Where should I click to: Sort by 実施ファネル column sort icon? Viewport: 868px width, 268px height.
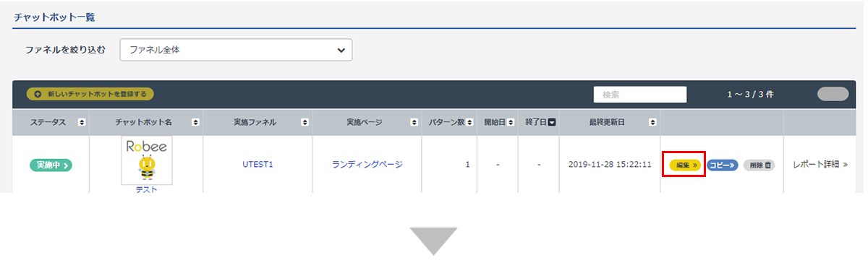pos(305,123)
